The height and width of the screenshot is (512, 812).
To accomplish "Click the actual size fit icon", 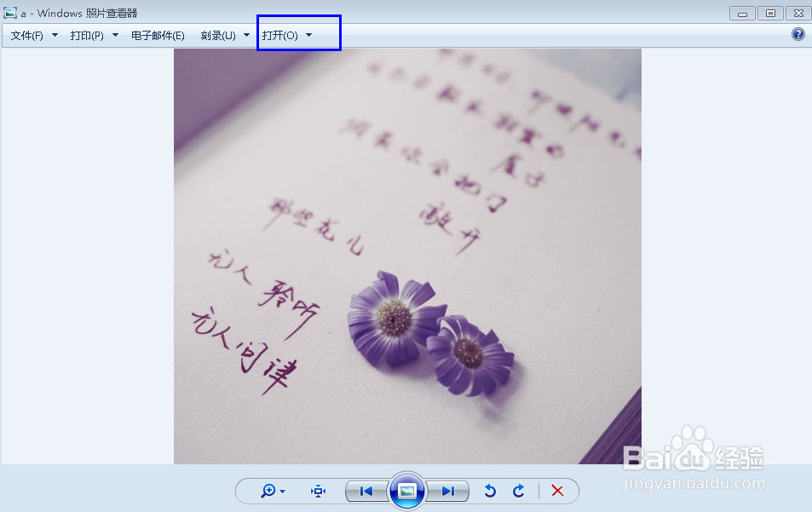I will point(318,491).
